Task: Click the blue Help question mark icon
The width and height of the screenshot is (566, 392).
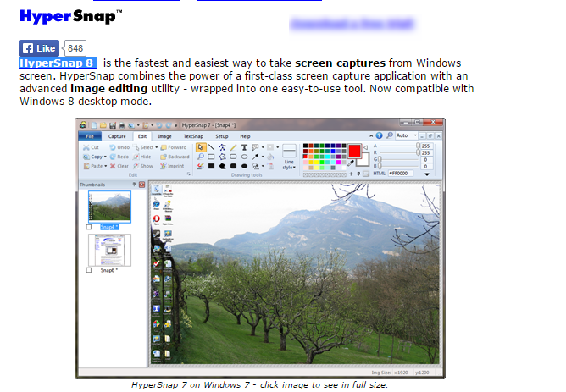Action: coord(379,135)
